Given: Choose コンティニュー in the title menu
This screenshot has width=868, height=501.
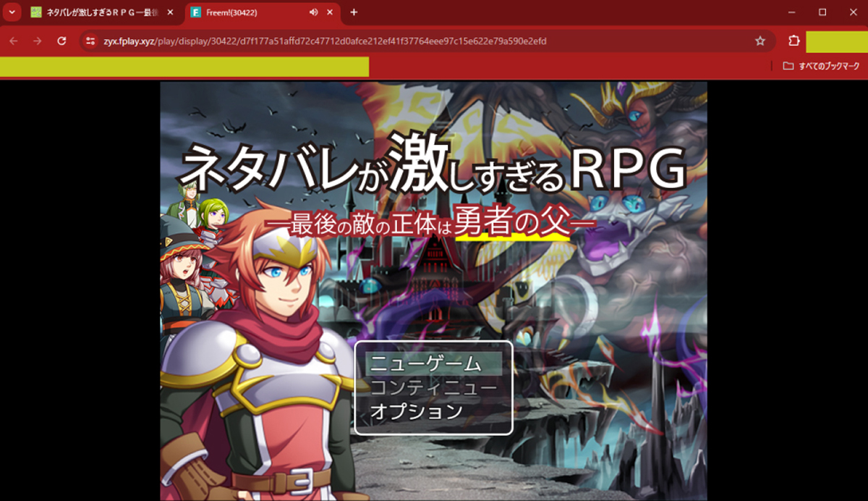Looking at the screenshot, I should click(x=433, y=387).
